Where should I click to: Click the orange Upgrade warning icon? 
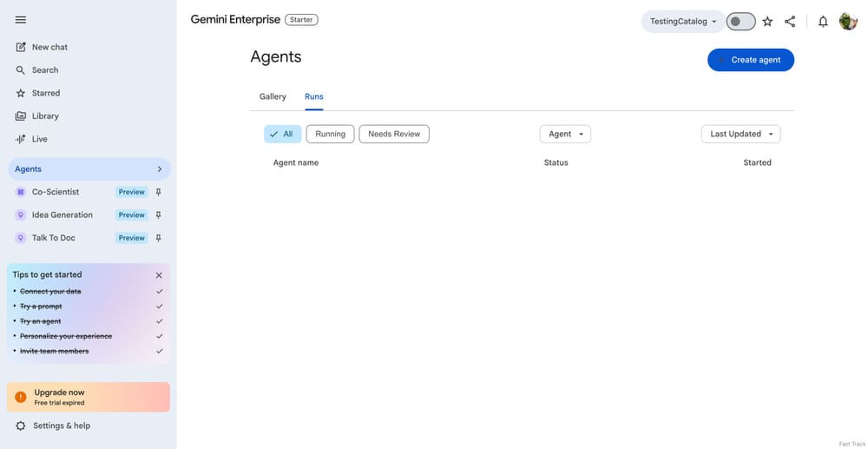pyautogui.click(x=21, y=397)
